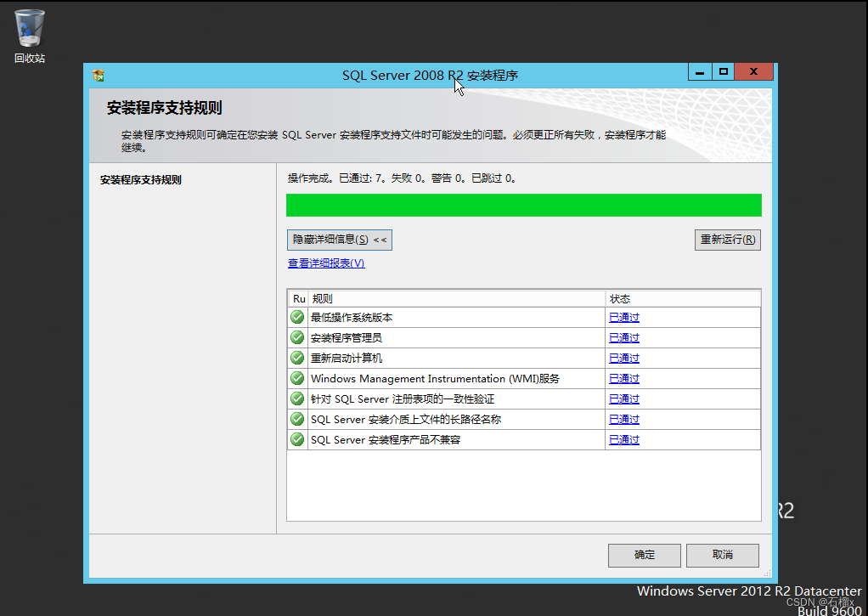The width and height of the screenshot is (868, 616).
Task: Open 已通过 status link for 重新启动计算机
Action: 624,359
